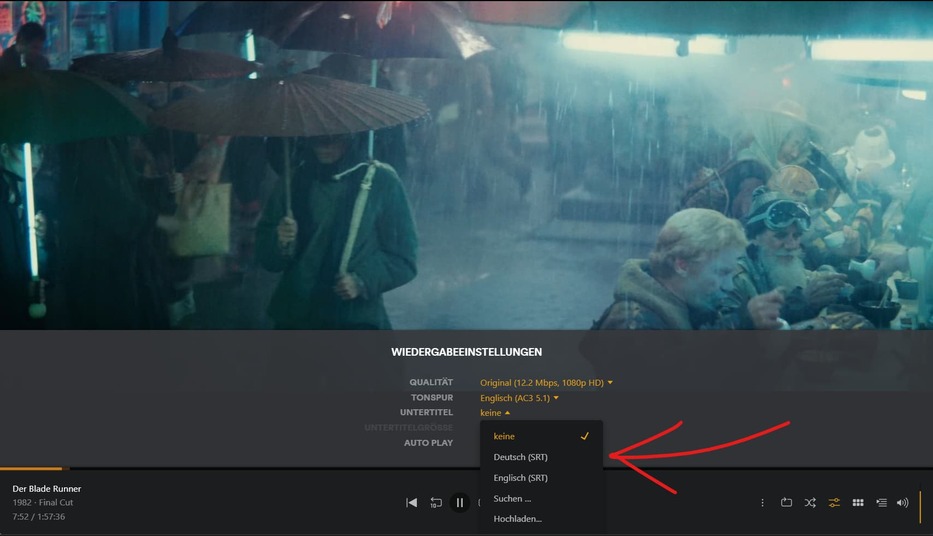
Task: Select Suchen ... to search subtitles
Action: (541, 499)
